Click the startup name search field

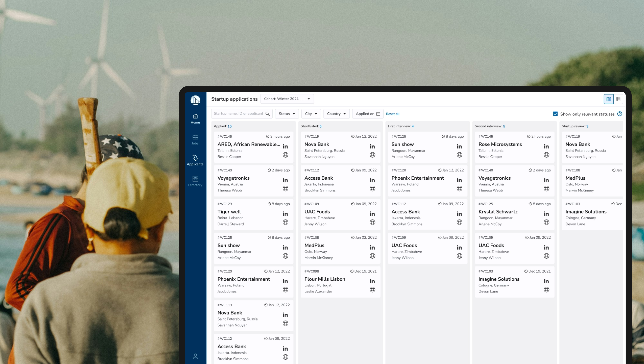pyautogui.click(x=239, y=114)
